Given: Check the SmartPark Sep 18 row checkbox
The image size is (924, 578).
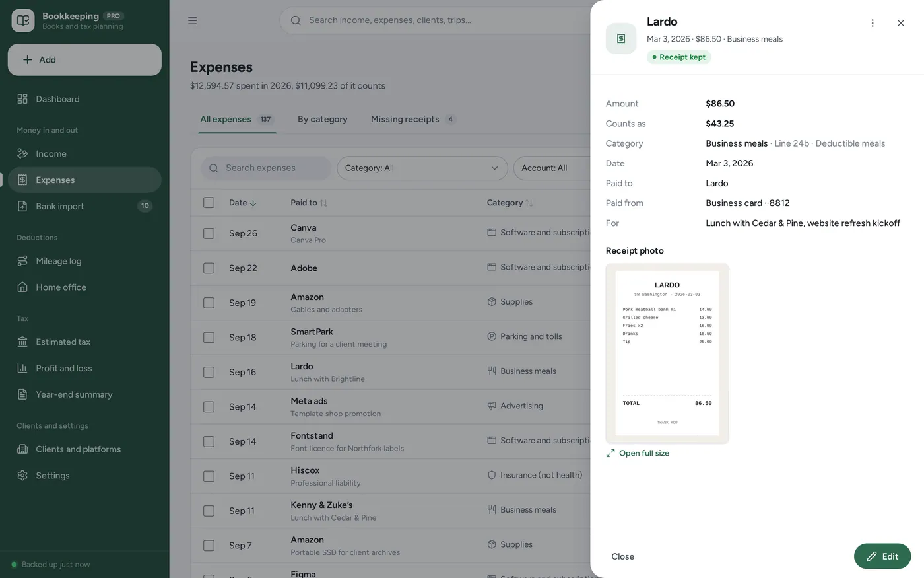Looking at the screenshot, I should coord(209,338).
